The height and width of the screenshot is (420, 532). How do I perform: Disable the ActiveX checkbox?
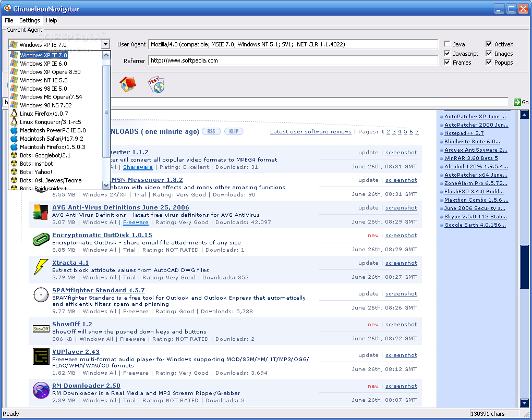[489, 44]
